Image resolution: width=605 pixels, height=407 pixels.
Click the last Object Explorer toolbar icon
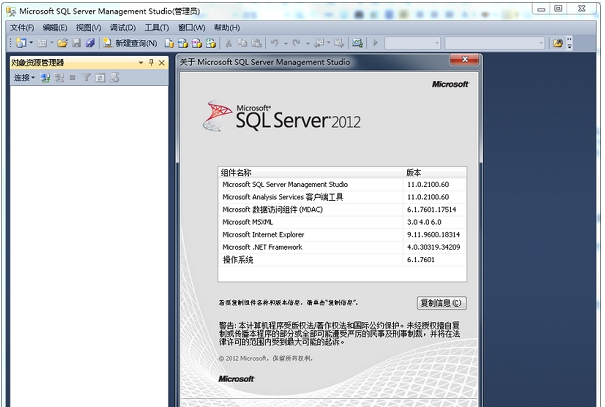114,78
